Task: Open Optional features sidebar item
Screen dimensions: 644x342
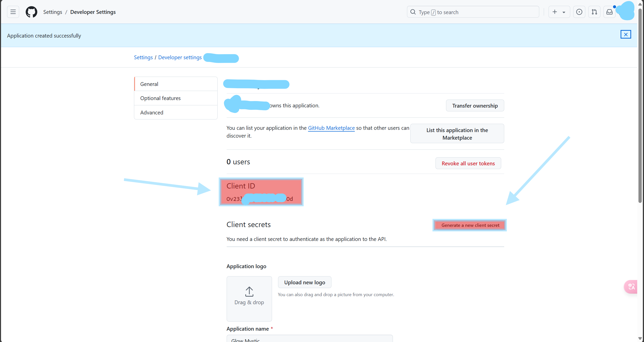Action: (176, 98)
